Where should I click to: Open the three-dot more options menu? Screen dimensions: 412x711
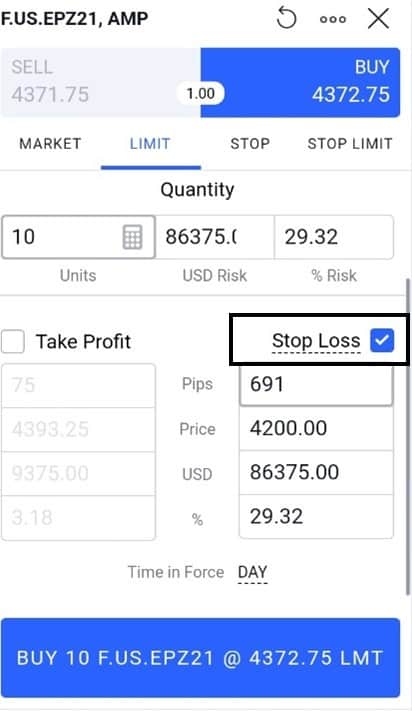click(333, 19)
